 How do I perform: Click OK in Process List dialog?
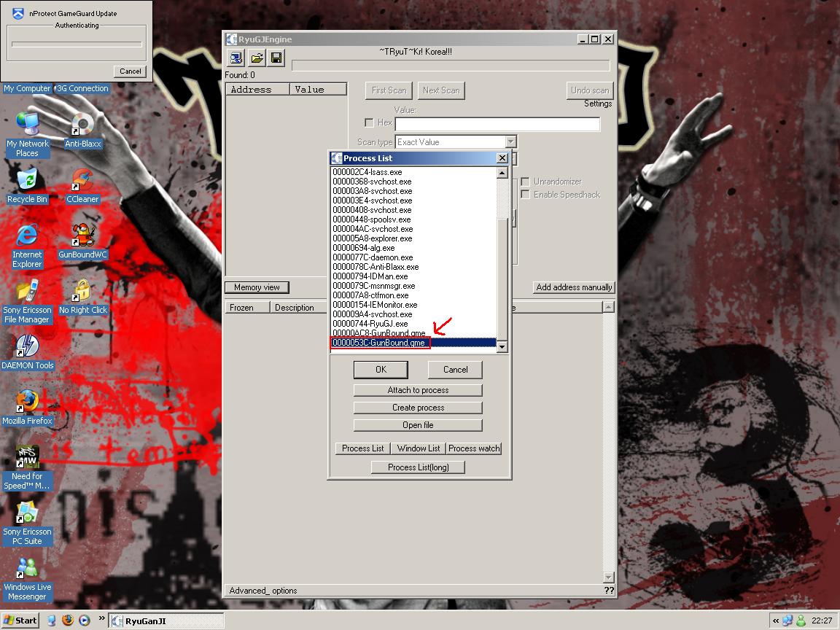[381, 370]
